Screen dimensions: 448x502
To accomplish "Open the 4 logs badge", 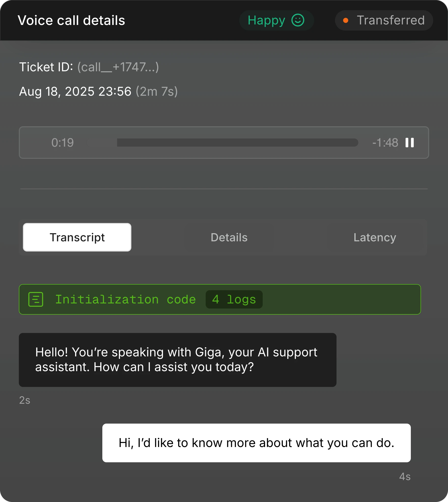I will coord(234,299).
